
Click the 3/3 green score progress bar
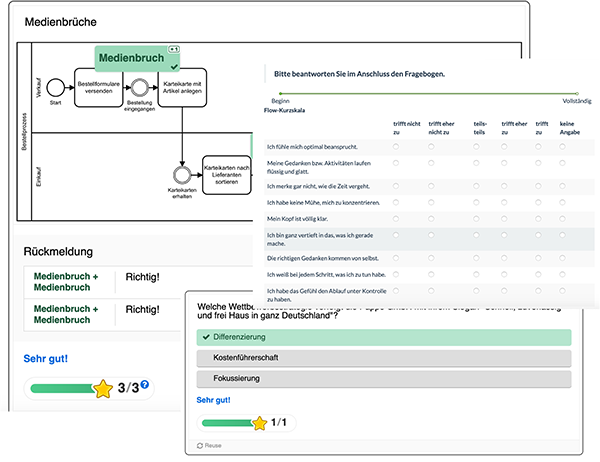(x=63, y=389)
